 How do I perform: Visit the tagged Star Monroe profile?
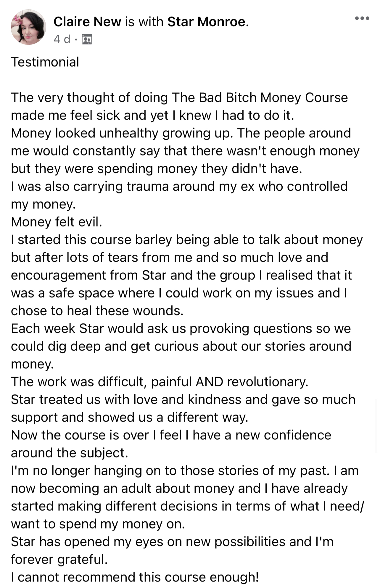click(206, 22)
